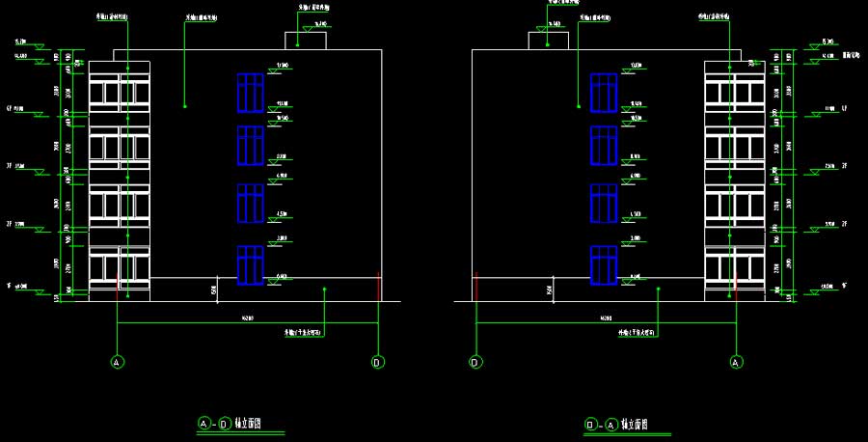Select second-floor blue window in D-A elevation
The image size is (868, 442).
(604, 204)
